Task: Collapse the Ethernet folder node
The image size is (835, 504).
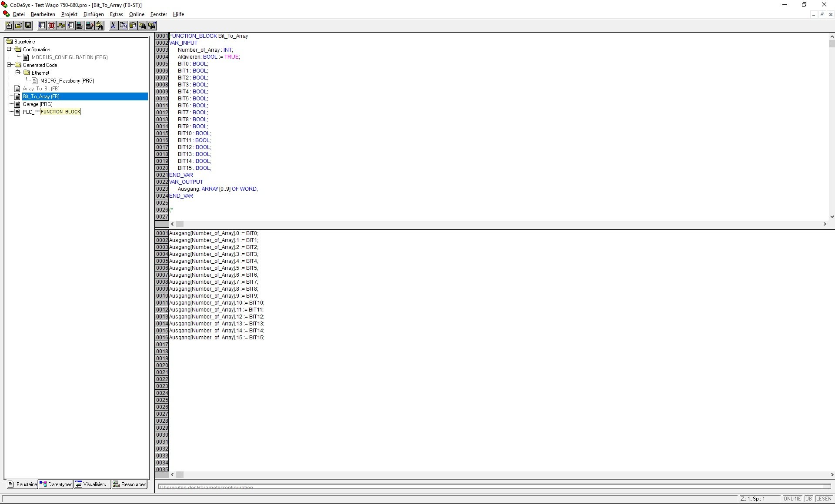Action: pos(18,73)
